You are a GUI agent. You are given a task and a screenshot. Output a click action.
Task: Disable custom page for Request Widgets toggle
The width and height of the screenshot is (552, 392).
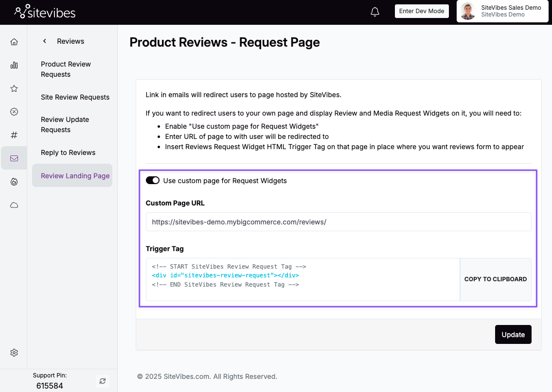(153, 181)
